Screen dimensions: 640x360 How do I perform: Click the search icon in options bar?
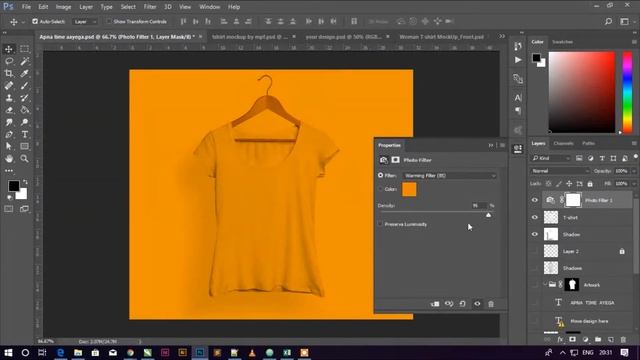point(608,21)
